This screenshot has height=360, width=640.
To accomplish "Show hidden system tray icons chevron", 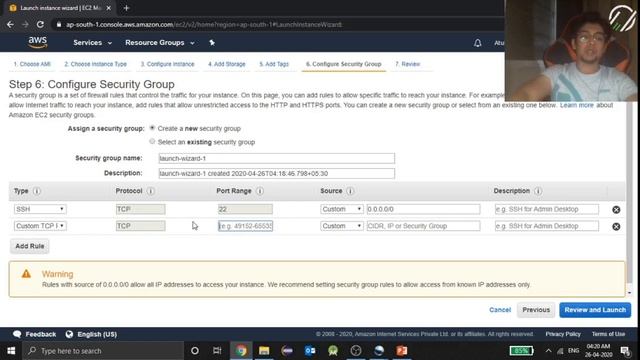I will (x=548, y=351).
